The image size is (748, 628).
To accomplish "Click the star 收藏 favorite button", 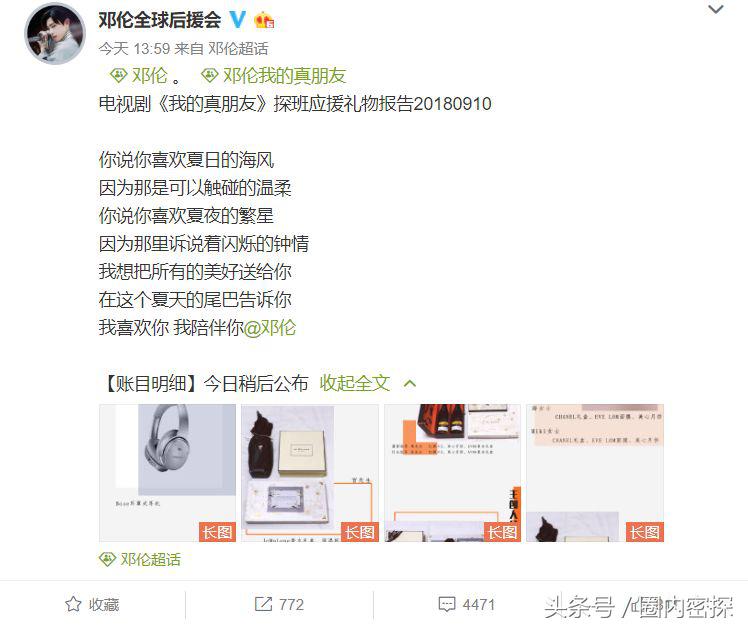I will pos(92,605).
